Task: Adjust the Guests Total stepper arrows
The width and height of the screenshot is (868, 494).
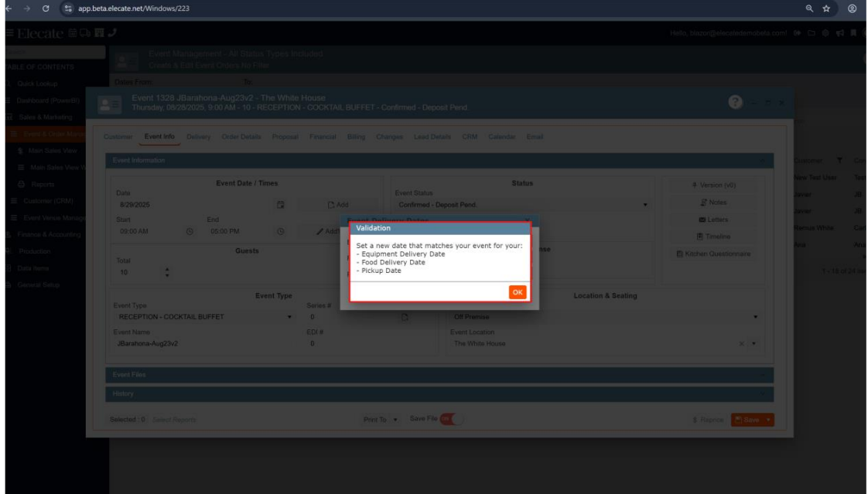Action: tap(167, 272)
